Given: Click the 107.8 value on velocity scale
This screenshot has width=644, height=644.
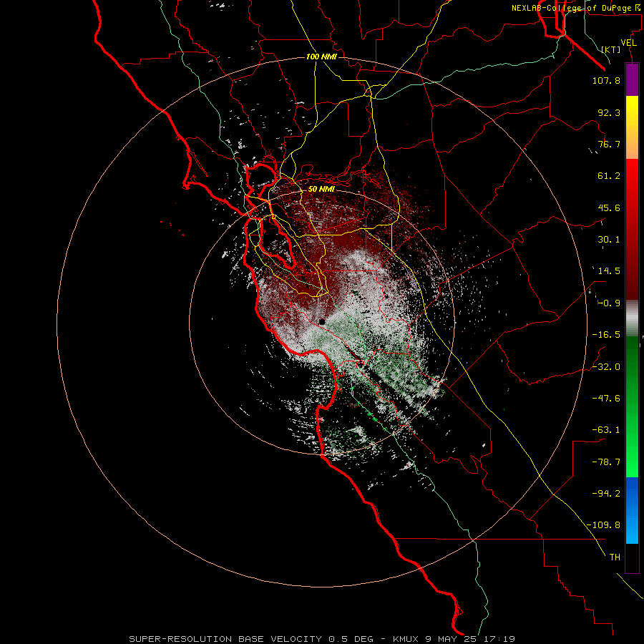Looking at the screenshot, I should pyautogui.click(x=606, y=80).
